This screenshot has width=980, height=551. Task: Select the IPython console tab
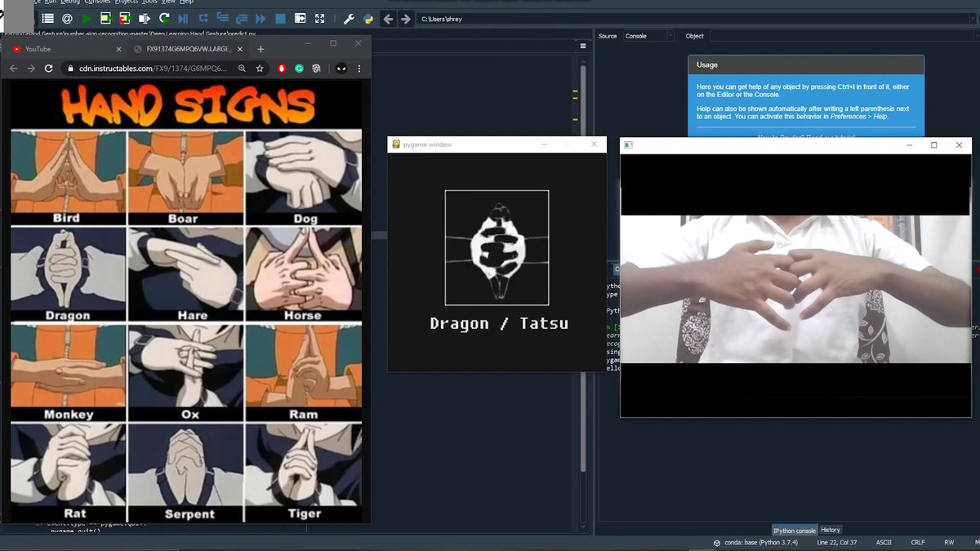[794, 530]
